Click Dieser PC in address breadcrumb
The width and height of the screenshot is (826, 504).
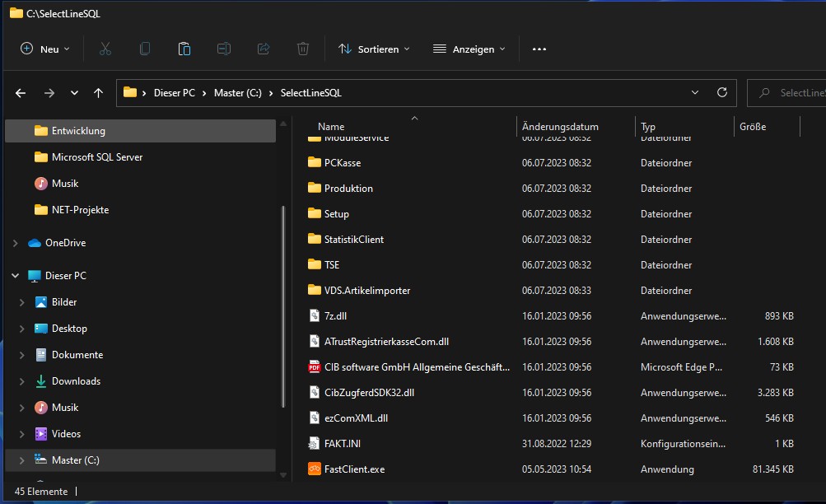175,93
